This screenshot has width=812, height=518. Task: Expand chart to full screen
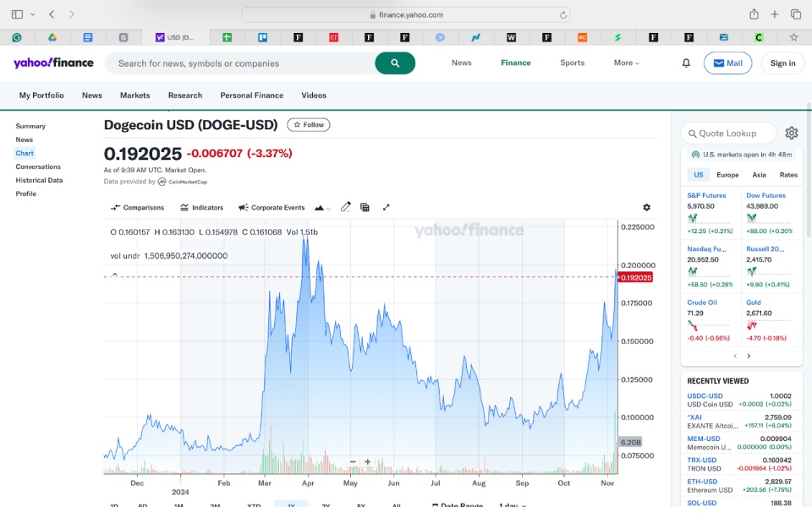point(386,207)
